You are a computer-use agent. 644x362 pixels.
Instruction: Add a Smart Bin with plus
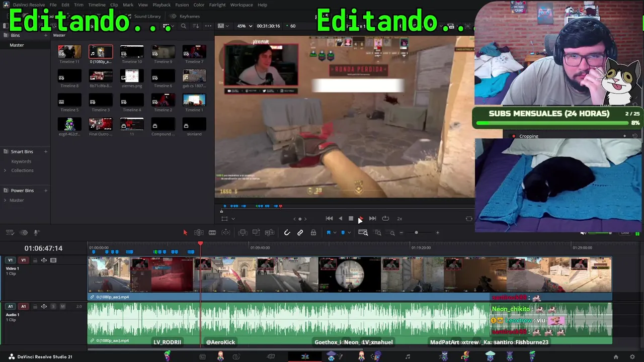point(46,151)
